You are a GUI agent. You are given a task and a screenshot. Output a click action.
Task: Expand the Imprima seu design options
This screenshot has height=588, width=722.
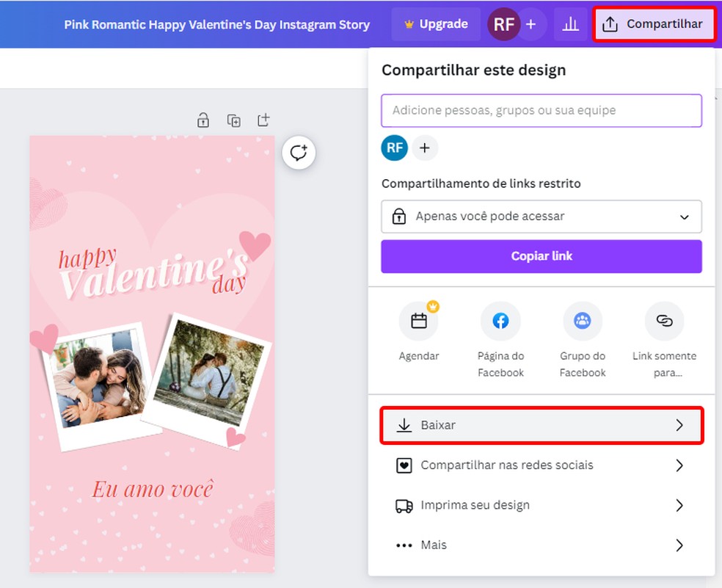click(541, 505)
